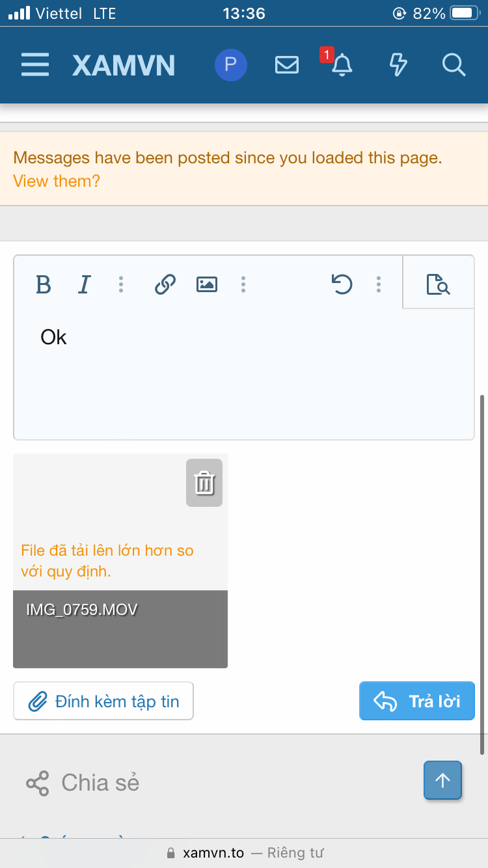Undo the last editor change
The image size is (488, 868).
(x=342, y=284)
